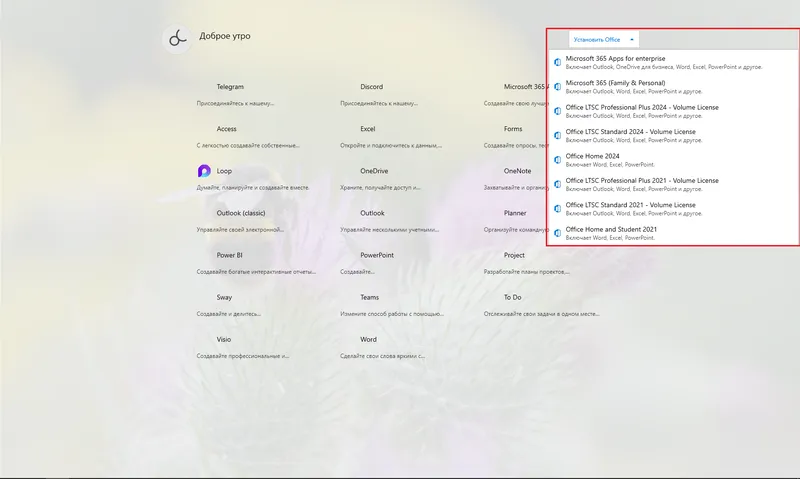Open the Forms app tile
The image size is (800, 479).
pos(514,137)
